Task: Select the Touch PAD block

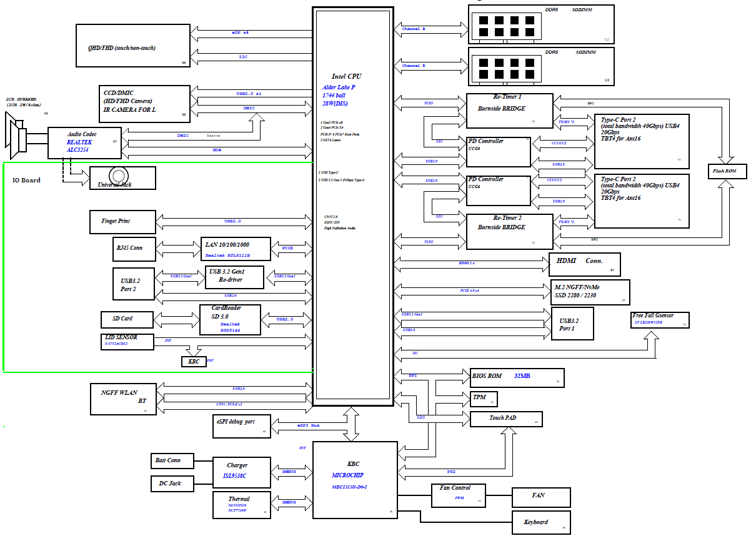Action: [506, 419]
